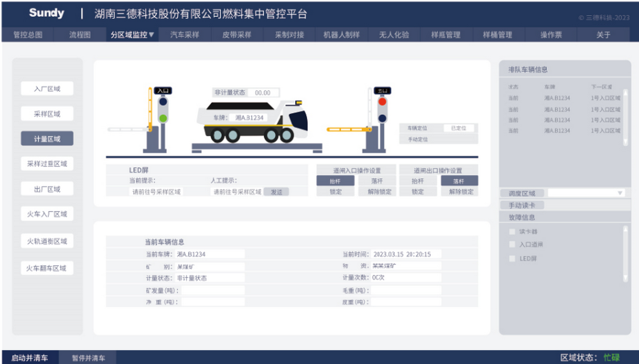Check the 入口道闸 fault checkbox

coord(512,244)
